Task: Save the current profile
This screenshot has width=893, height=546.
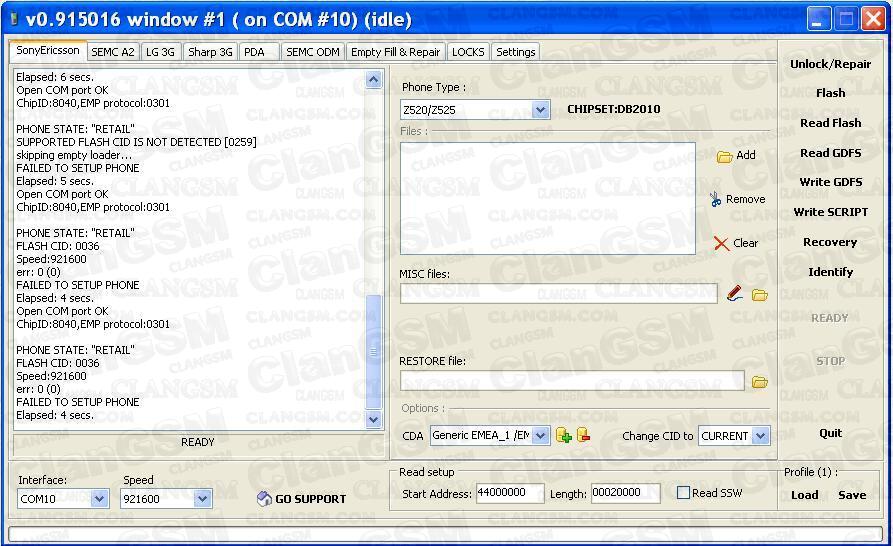Action: pyautogui.click(x=852, y=495)
